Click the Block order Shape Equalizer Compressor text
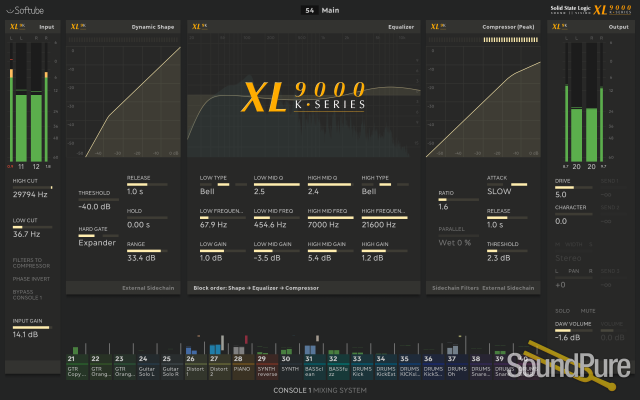Viewport: 640px width, 400px height. 248,288
